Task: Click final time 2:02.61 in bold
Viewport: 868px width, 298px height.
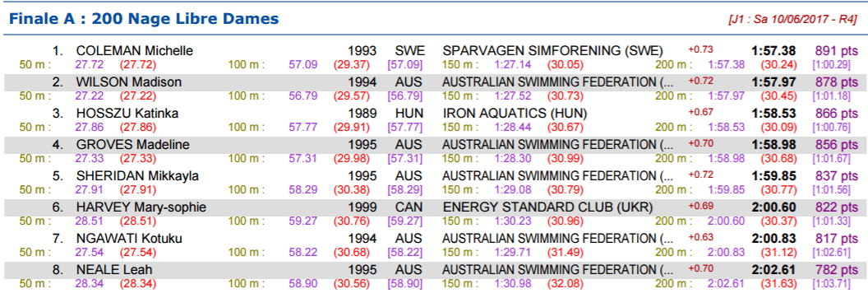Action: click(x=773, y=270)
